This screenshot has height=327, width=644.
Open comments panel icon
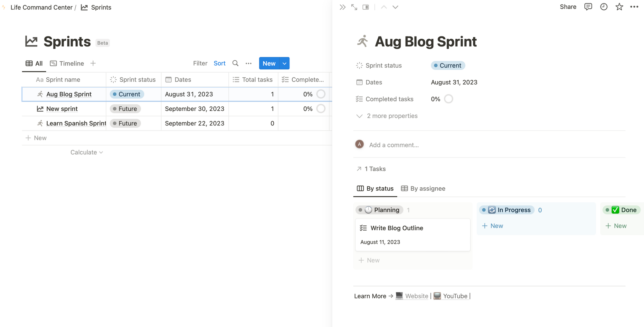588,7
